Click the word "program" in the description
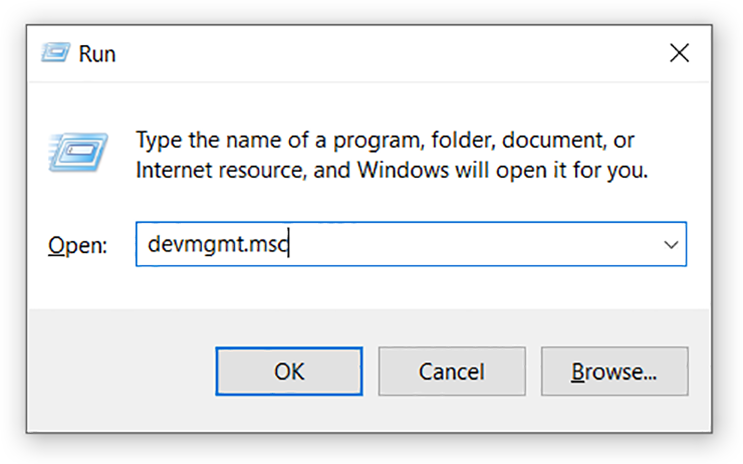The width and height of the screenshot is (743, 464). (377, 142)
